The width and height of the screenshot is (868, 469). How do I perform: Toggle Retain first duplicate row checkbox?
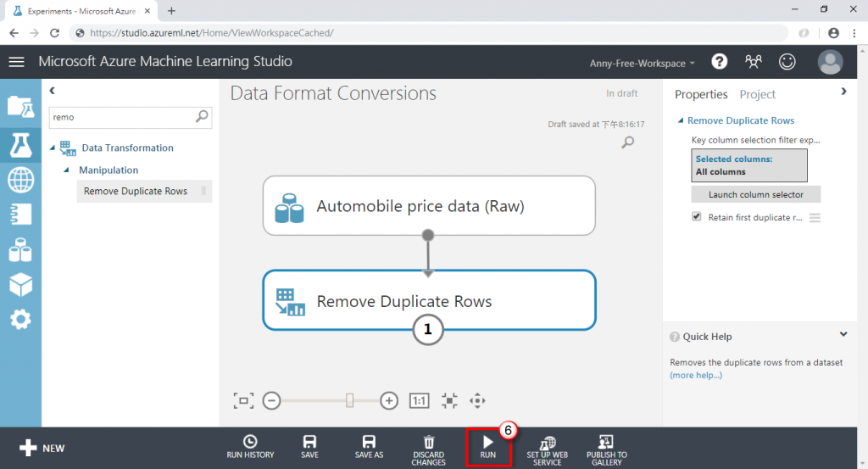697,216
